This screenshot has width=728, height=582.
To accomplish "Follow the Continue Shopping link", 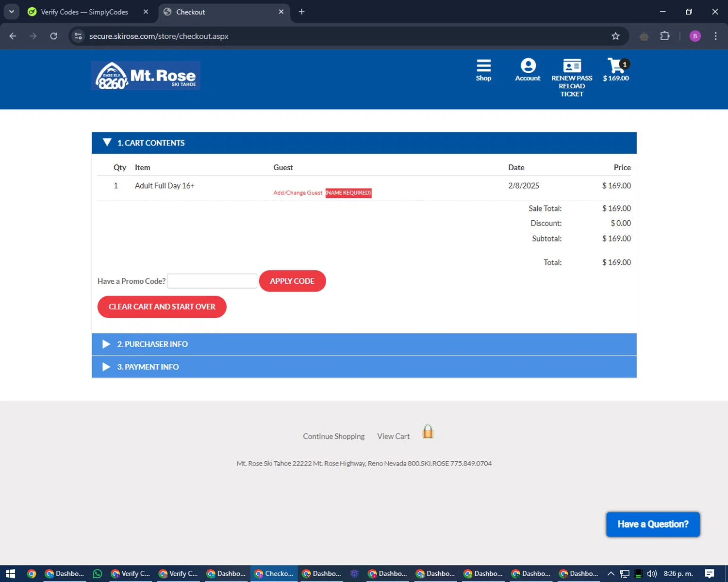I will [334, 436].
